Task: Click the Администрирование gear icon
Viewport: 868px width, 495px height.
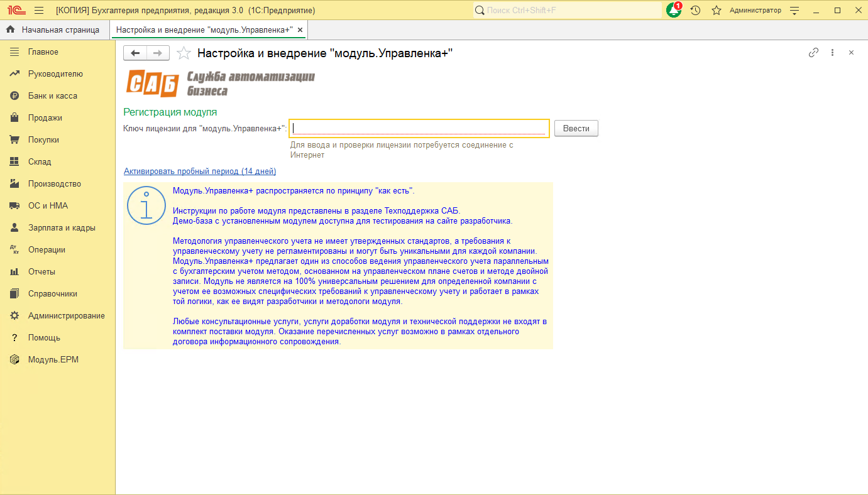Action: pyautogui.click(x=14, y=316)
